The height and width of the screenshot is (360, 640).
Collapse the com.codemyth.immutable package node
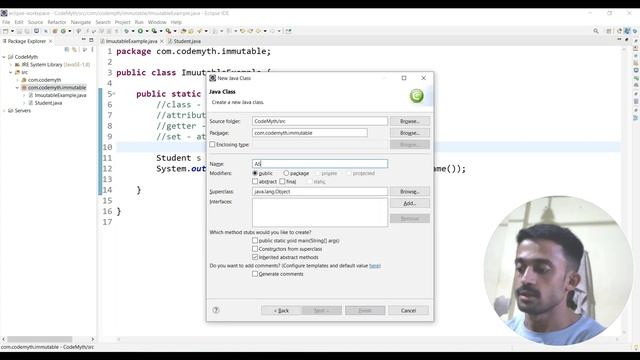pyautogui.click(x=18, y=88)
